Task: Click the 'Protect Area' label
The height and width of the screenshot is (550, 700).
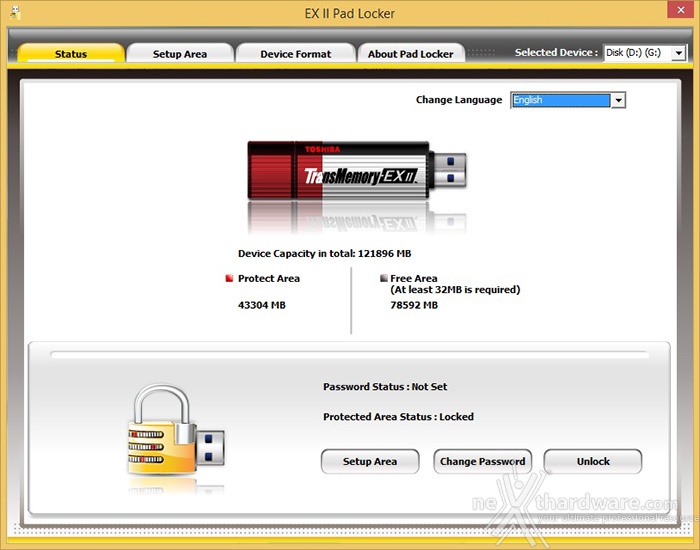Action: pyautogui.click(x=269, y=279)
